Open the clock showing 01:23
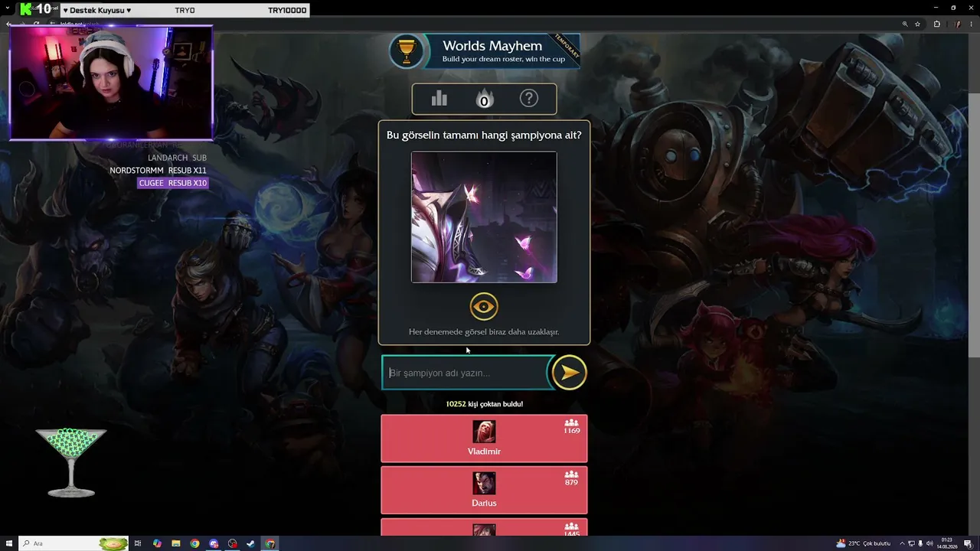Screen dimensions: 980x551 click(x=948, y=543)
